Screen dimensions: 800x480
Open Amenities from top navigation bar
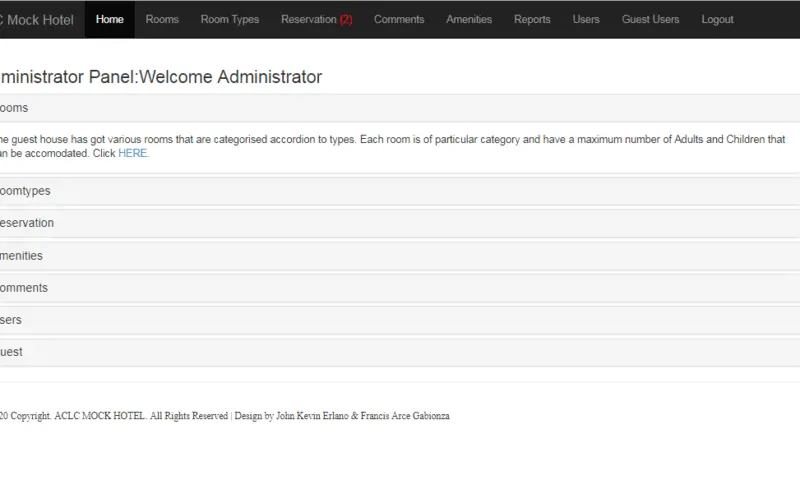click(469, 19)
